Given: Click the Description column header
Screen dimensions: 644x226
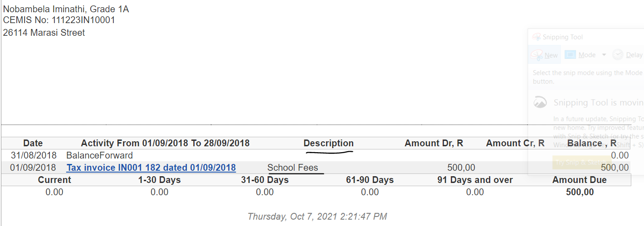Looking at the screenshot, I should (328, 143).
